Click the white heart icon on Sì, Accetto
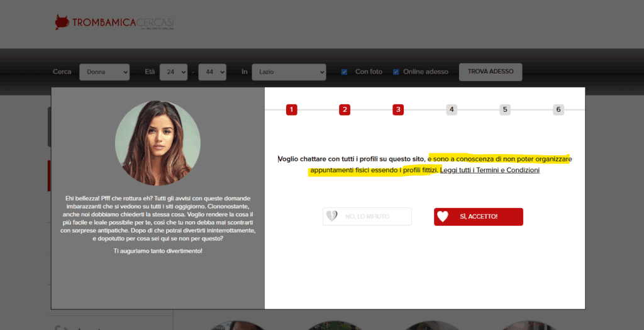The height and width of the screenshot is (330, 644). (x=442, y=216)
